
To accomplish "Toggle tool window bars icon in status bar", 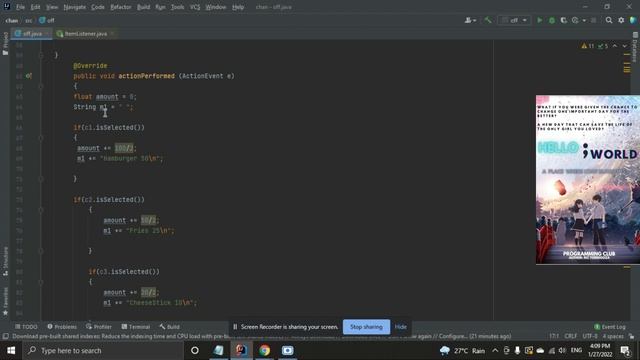I will [6, 336].
